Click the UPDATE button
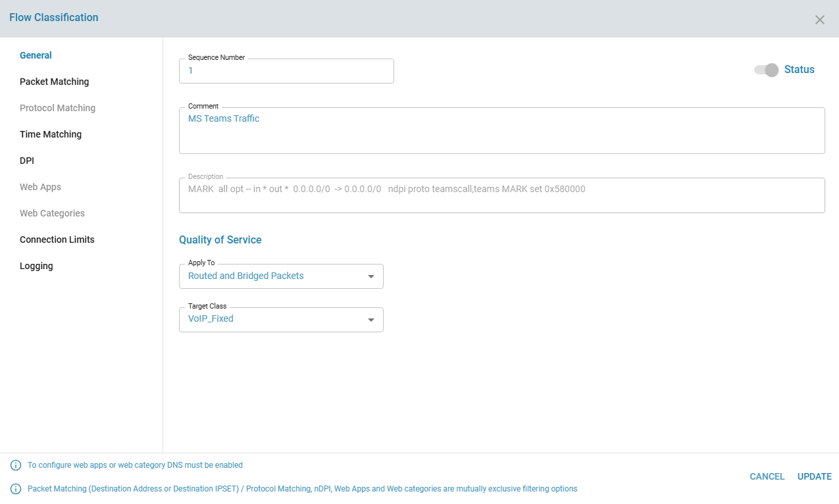 [x=814, y=476]
